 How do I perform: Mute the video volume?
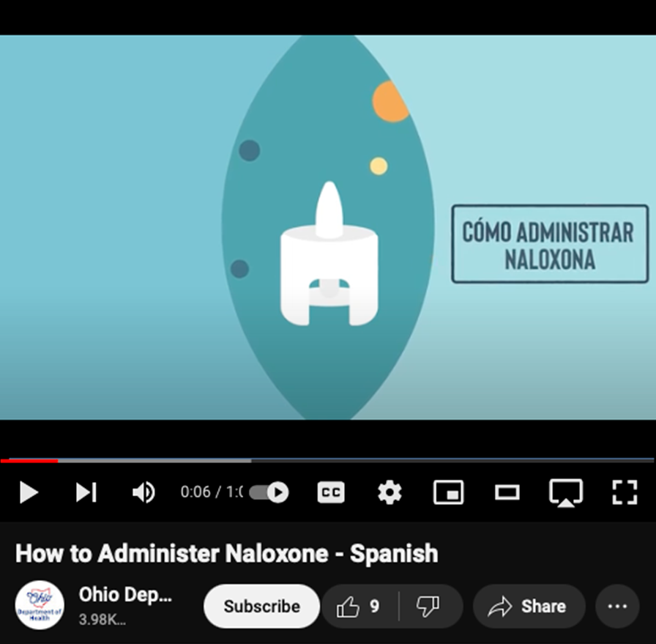click(x=143, y=492)
